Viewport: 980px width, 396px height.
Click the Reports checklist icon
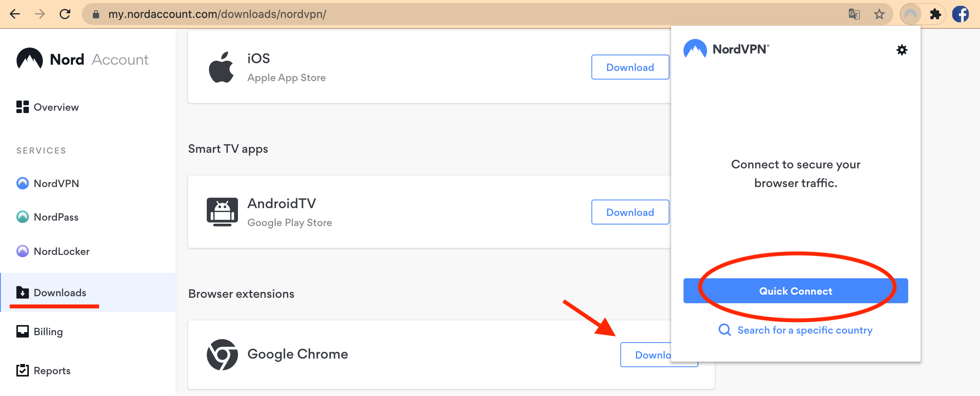[23, 370]
